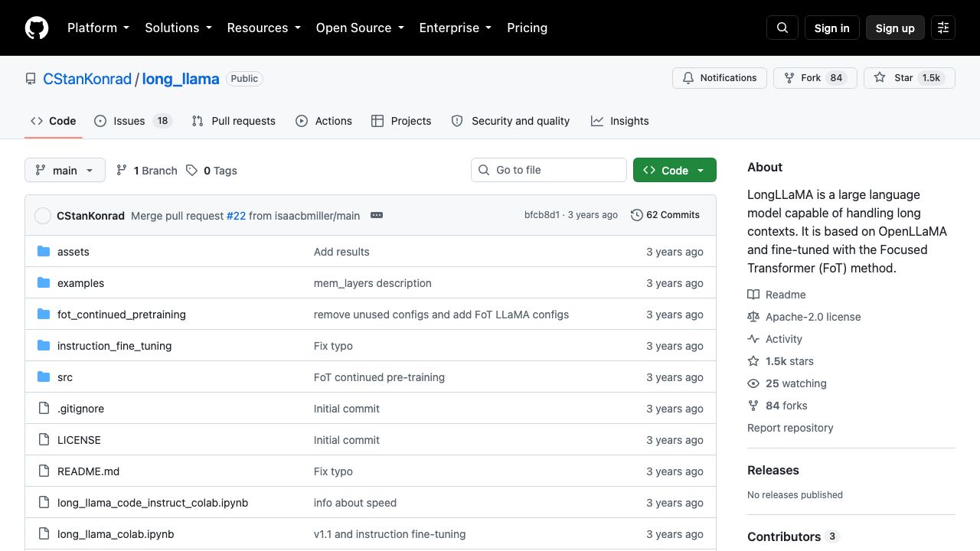This screenshot has width=980, height=551.
Task: Click the LICENSE file icon
Action: click(44, 440)
